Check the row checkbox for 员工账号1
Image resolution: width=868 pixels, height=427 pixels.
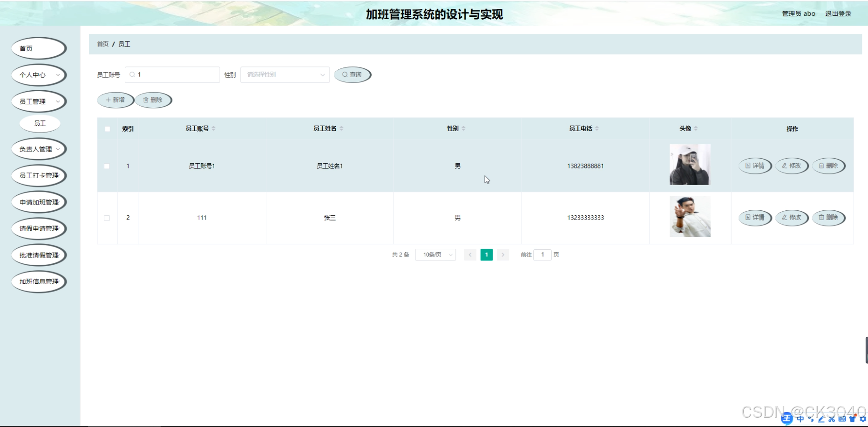tap(107, 166)
